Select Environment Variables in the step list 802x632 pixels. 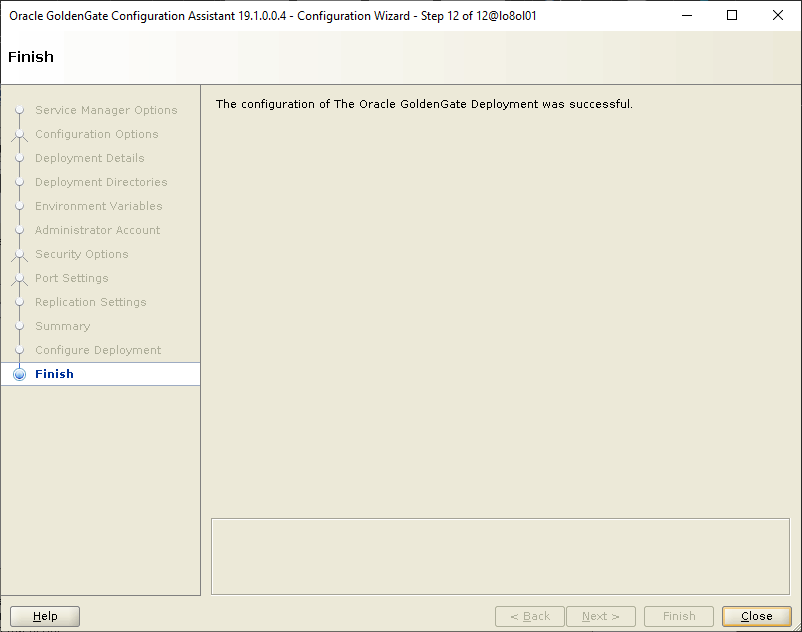point(98,206)
